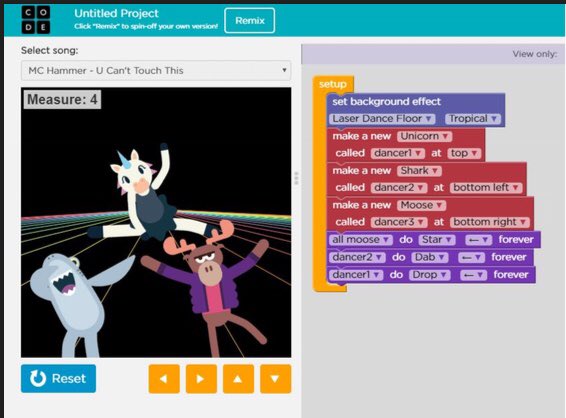
Task: Click the up arrow orange button
Action: [x=238, y=379]
